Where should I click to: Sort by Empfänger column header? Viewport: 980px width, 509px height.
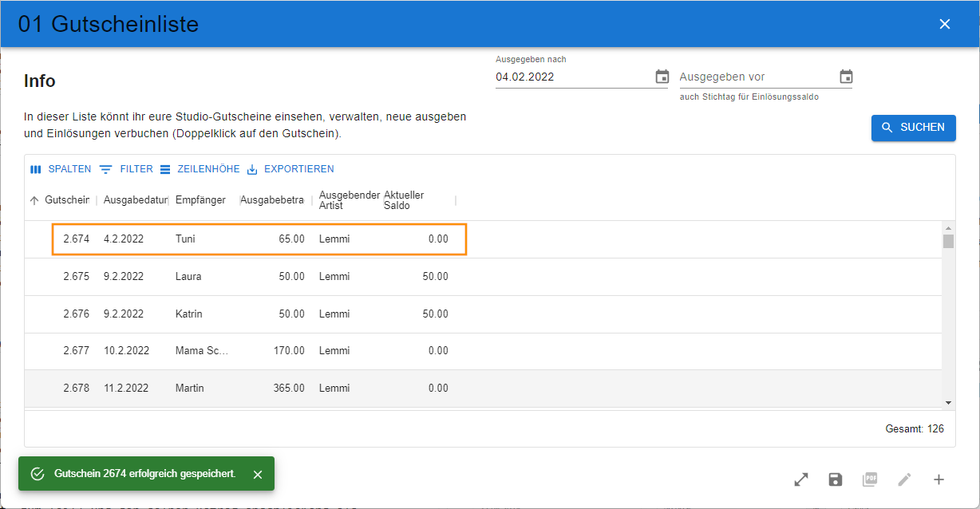(200, 200)
